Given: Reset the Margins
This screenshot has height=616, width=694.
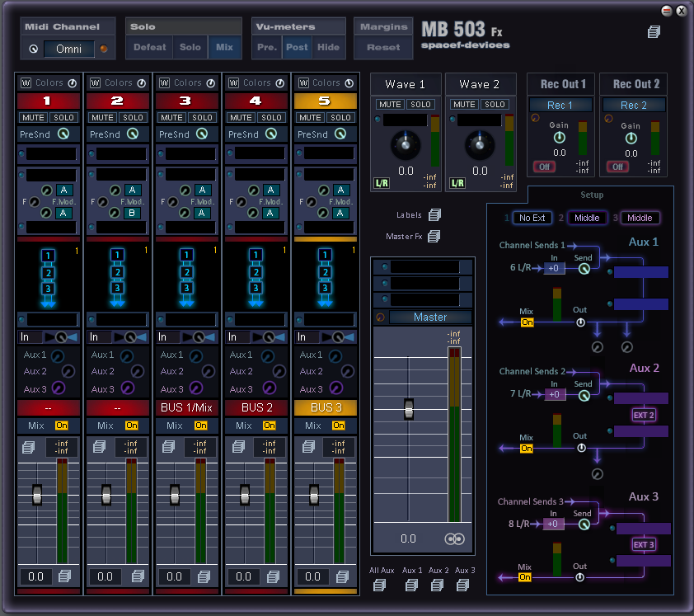Looking at the screenshot, I should pos(383,47).
